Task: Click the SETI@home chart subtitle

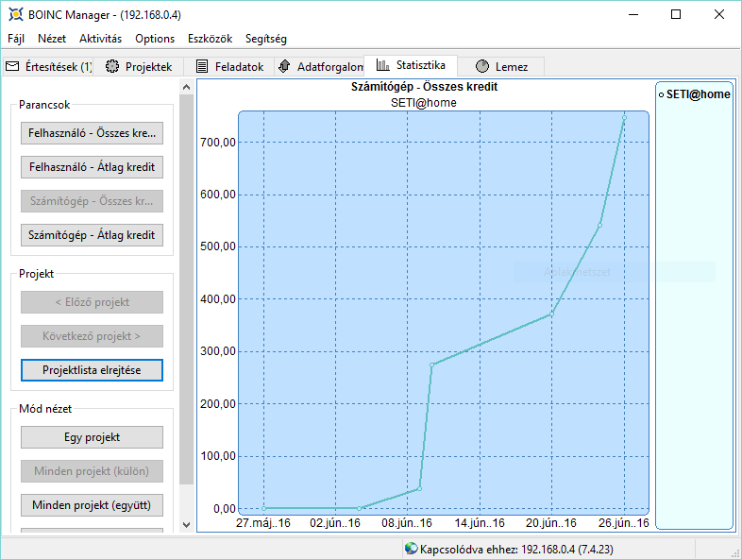Action: click(424, 103)
